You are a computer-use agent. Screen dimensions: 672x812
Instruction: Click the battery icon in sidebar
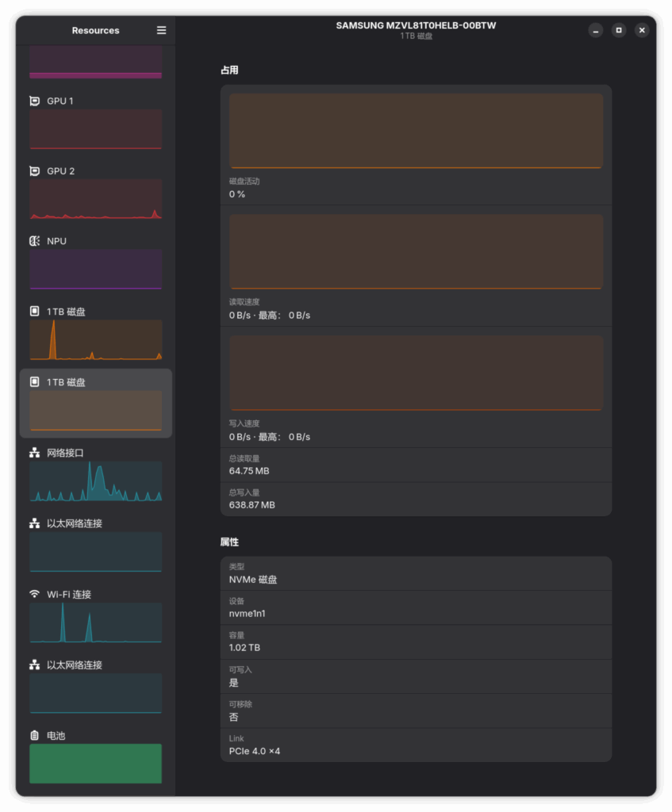[34, 736]
